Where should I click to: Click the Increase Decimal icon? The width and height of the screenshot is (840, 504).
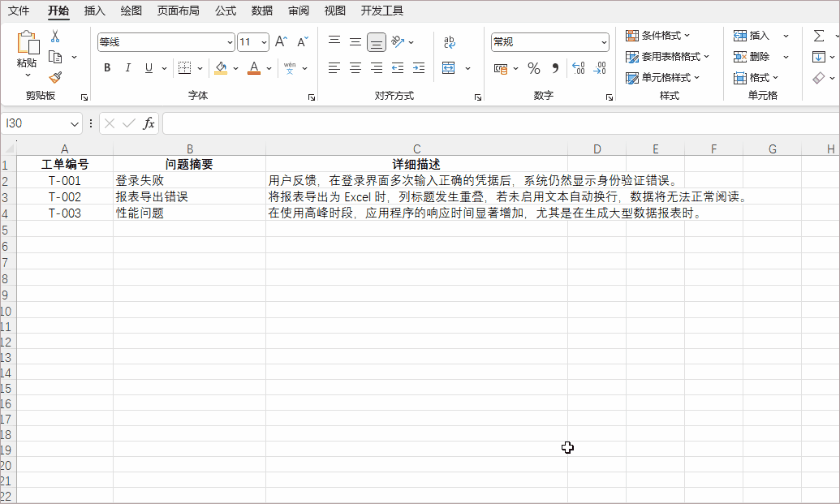coord(578,68)
